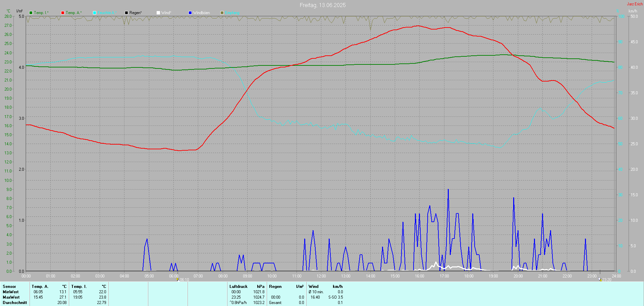Click the maximum outdoor temperature value '27.1'

pyautogui.click(x=63, y=297)
